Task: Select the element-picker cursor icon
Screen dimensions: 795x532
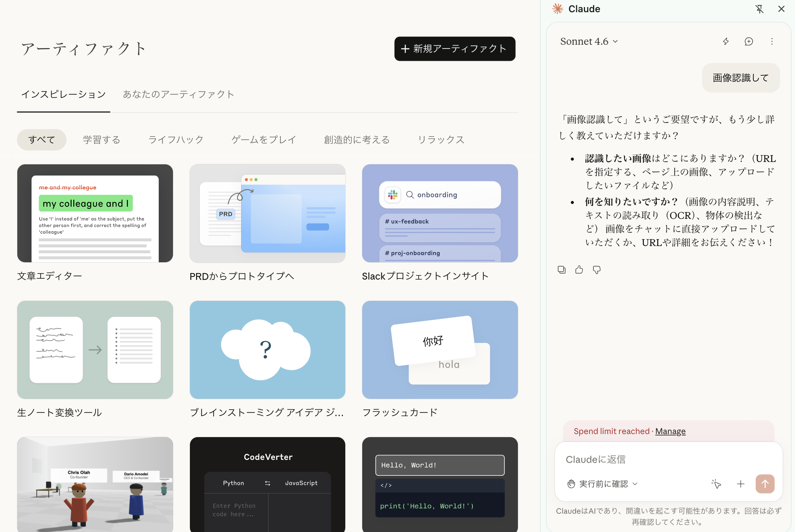Action: click(717, 484)
